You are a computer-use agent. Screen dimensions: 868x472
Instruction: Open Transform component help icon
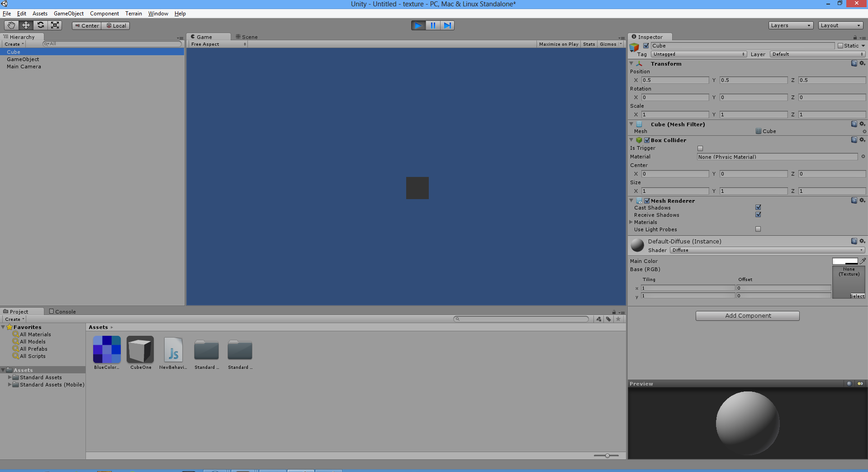click(x=854, y=63)
